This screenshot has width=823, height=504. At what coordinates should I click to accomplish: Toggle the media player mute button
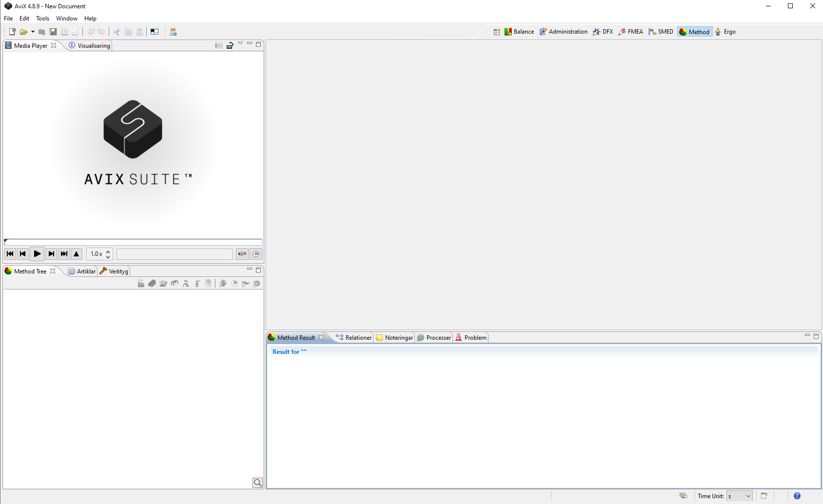[242, 254]
